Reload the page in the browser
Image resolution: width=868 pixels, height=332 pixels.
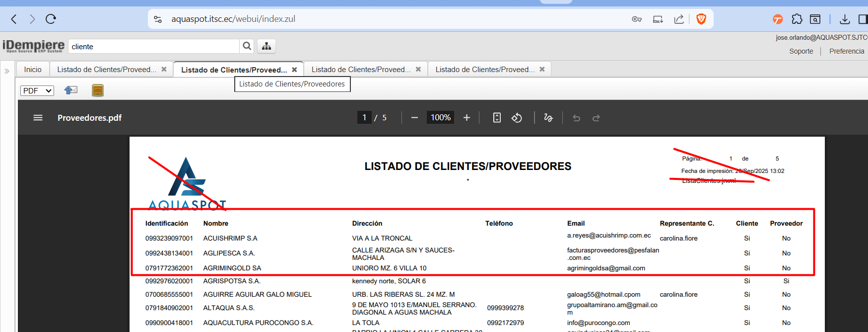point(51,19)
